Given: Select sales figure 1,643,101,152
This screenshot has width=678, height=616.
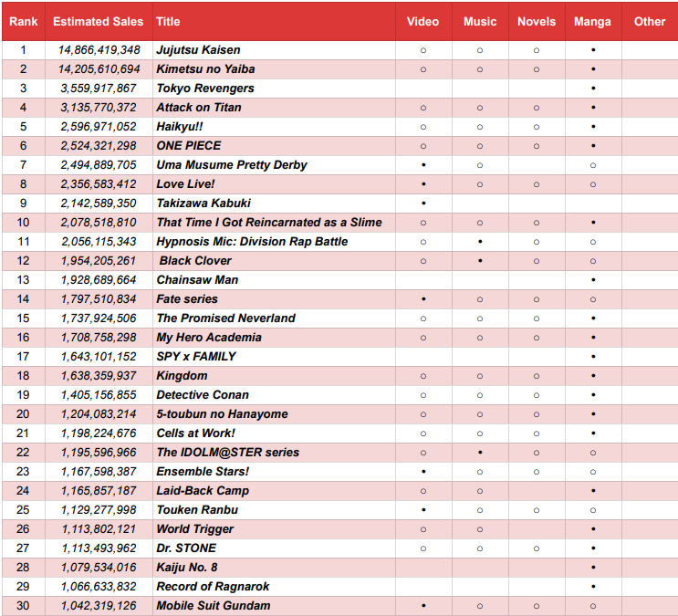Looking at the screenshot, I should (x=99, y=357).
